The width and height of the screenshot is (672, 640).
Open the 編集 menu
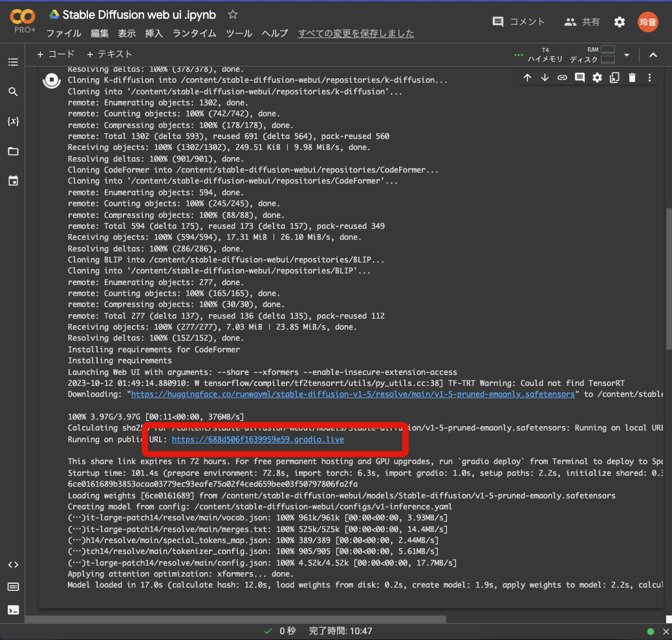pyautogui.click(x=100, y=34)
